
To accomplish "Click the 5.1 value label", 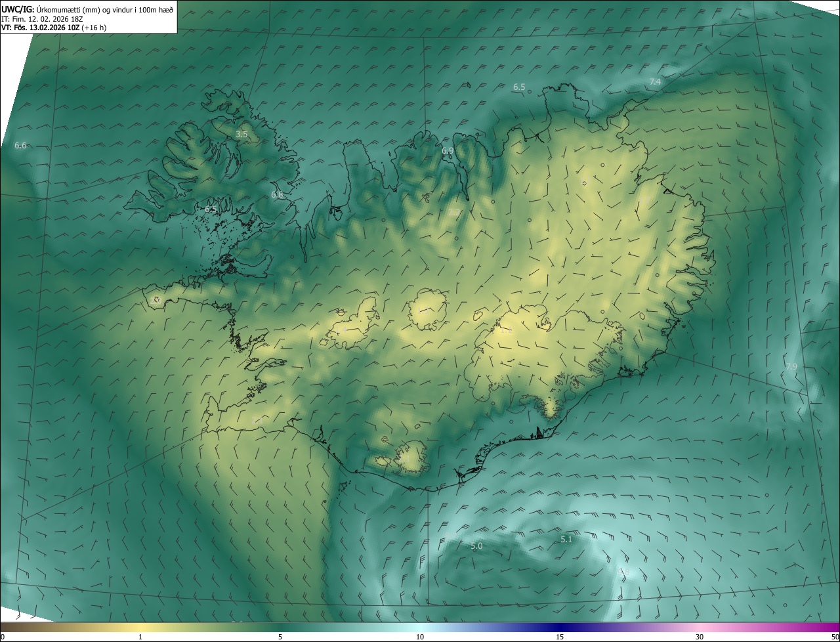I will [566, 539].
